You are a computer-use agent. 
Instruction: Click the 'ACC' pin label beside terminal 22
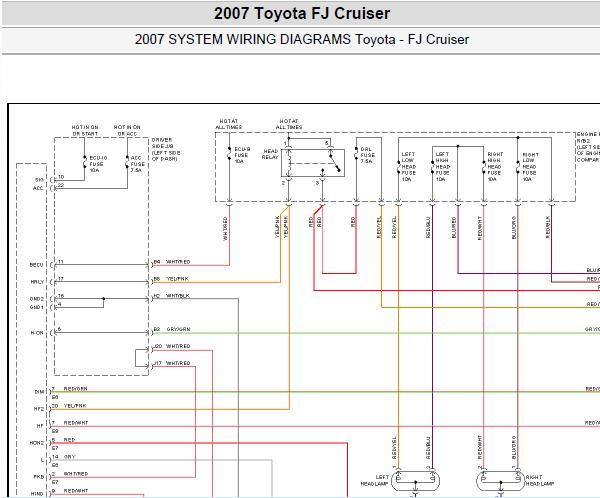point(38,188)
